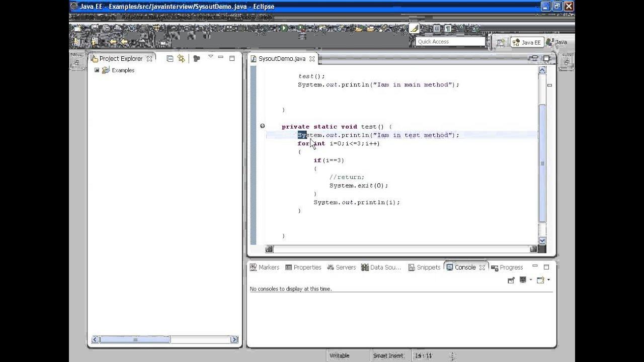Open the Open Console dropdown arrow
The width and height of the screenshot is (644, 362).
pos(548,280)
